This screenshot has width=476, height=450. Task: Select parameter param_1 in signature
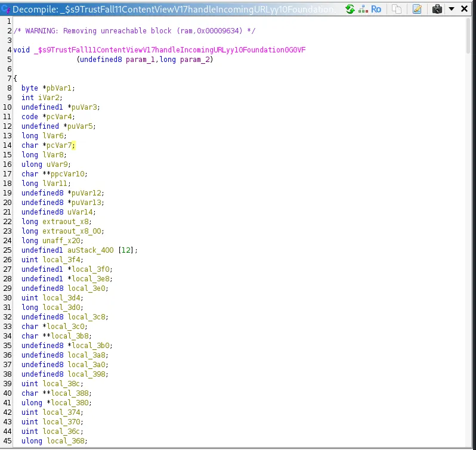(140, 60)
